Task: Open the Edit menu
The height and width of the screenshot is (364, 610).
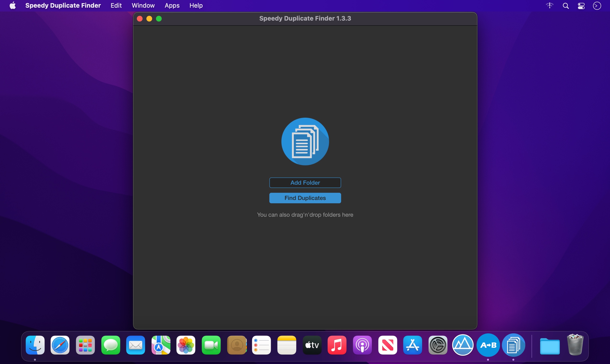Action: coord(116,6)
